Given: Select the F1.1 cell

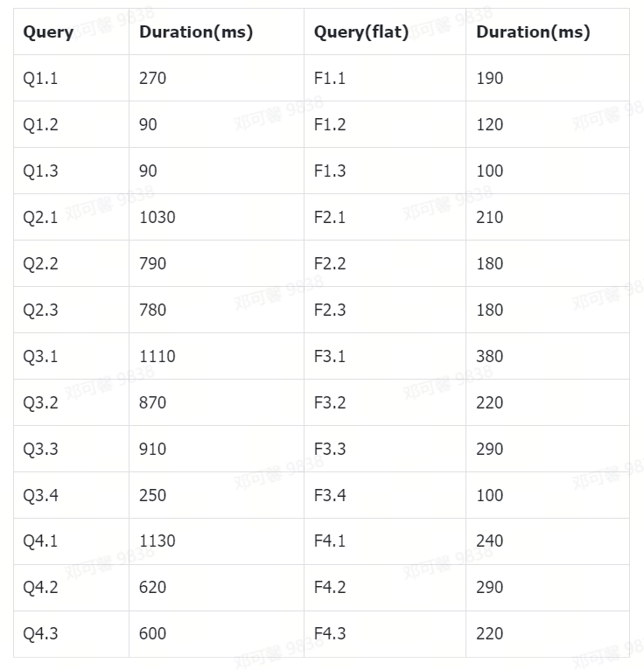Looking at the screenshot, I should (x=330, y=78).
